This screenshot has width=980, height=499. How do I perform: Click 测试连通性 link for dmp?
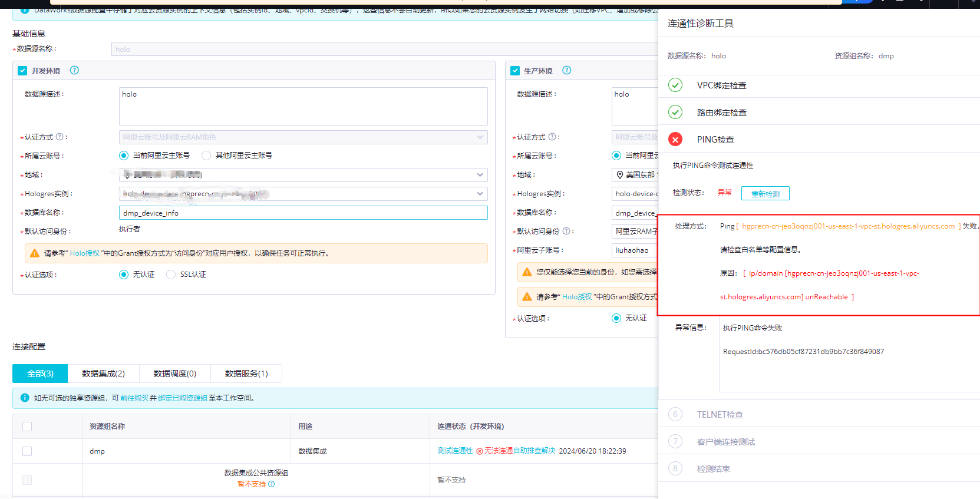(455, 451)
